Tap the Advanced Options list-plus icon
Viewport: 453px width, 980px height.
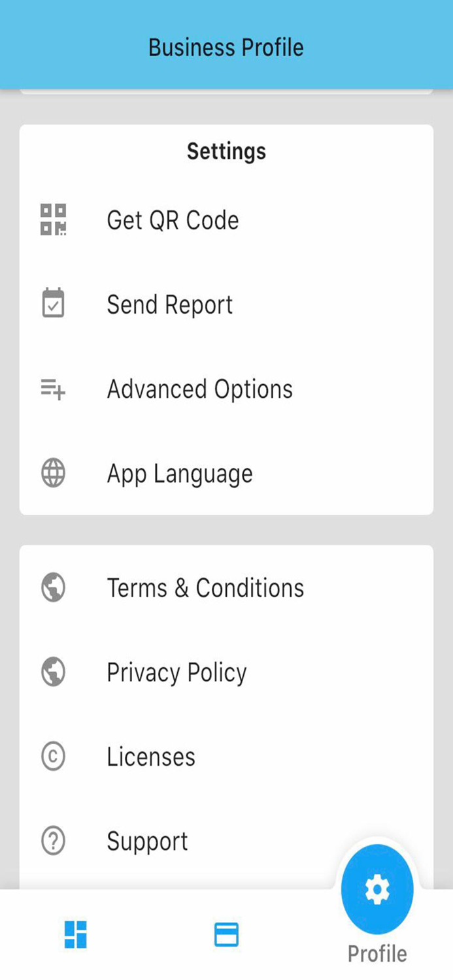click(x=53, y=389)
